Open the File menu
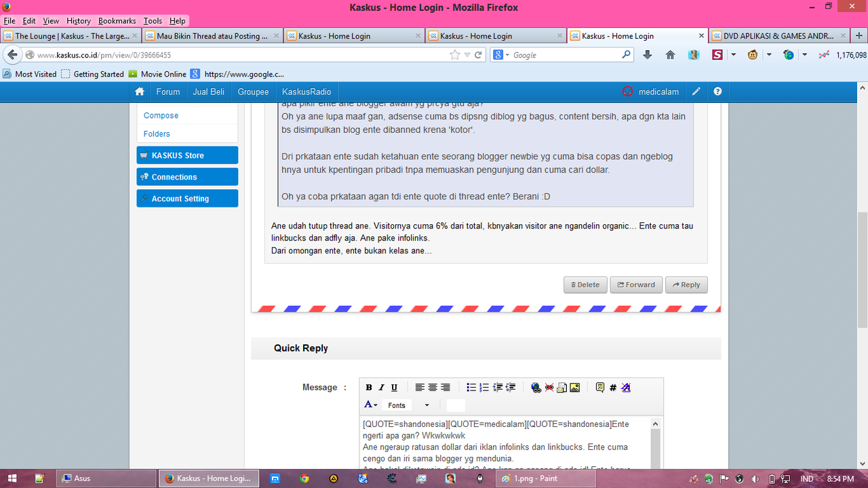Image resolution: width=868 pixels, height=488 pixels. [9, 21]
